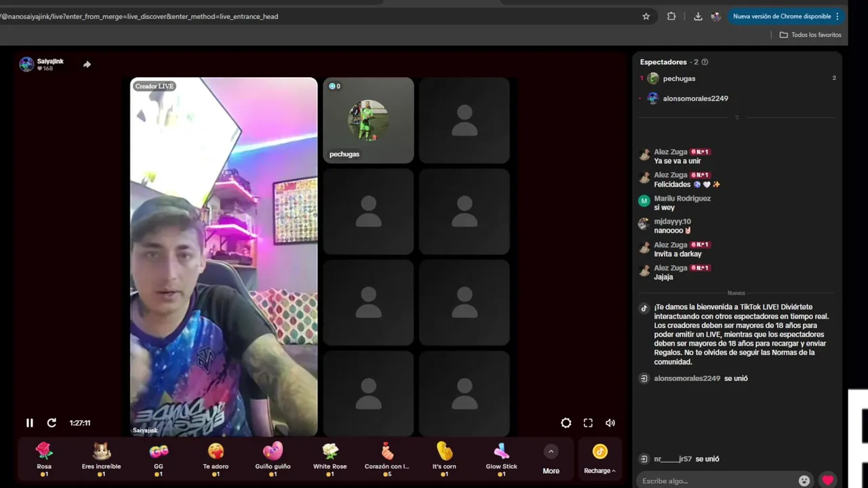
Task: Reload the live stream
Action: click(52, 423)
